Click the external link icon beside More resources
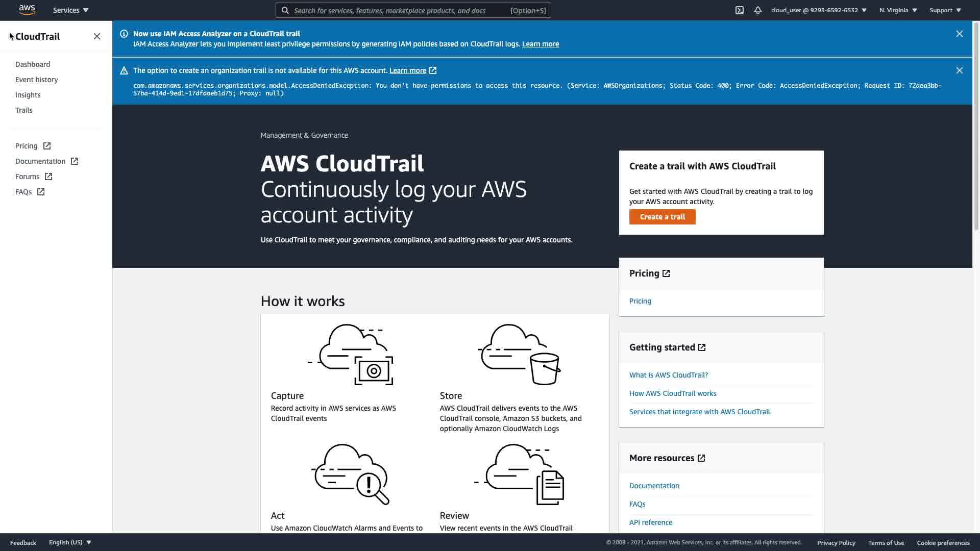This screenshot has width=980, height=551. click(701, 458)
